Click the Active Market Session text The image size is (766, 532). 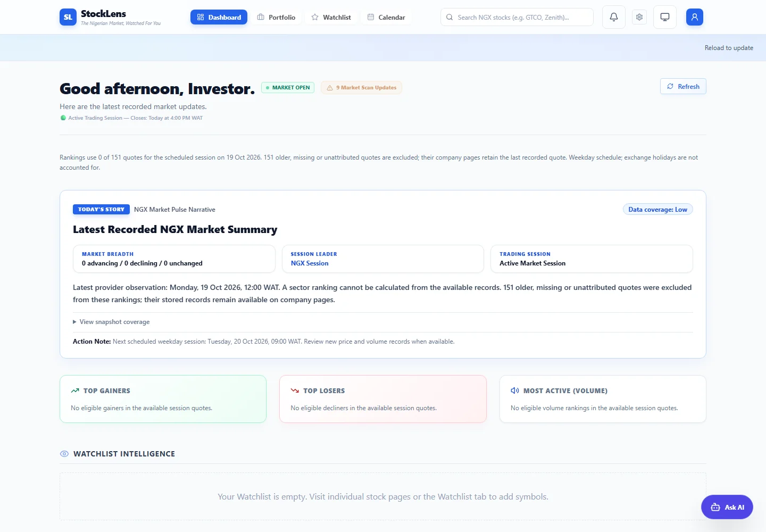(x=532, y=263)
